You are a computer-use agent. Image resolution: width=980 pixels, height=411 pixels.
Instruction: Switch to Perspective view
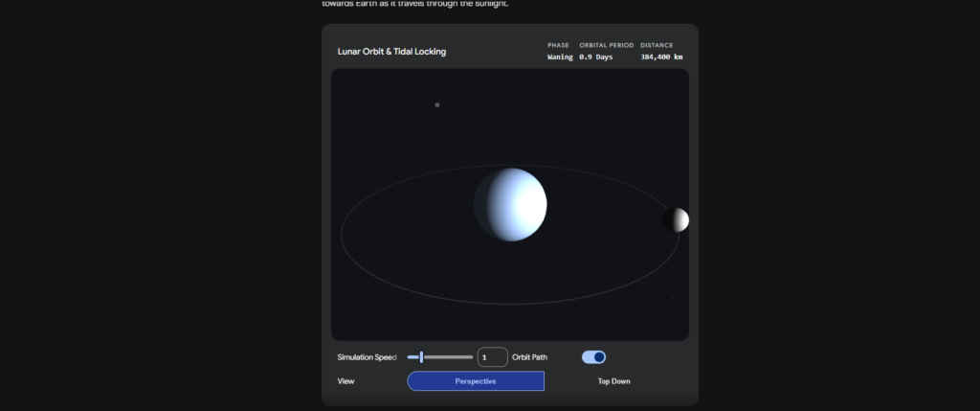(476, 381)
